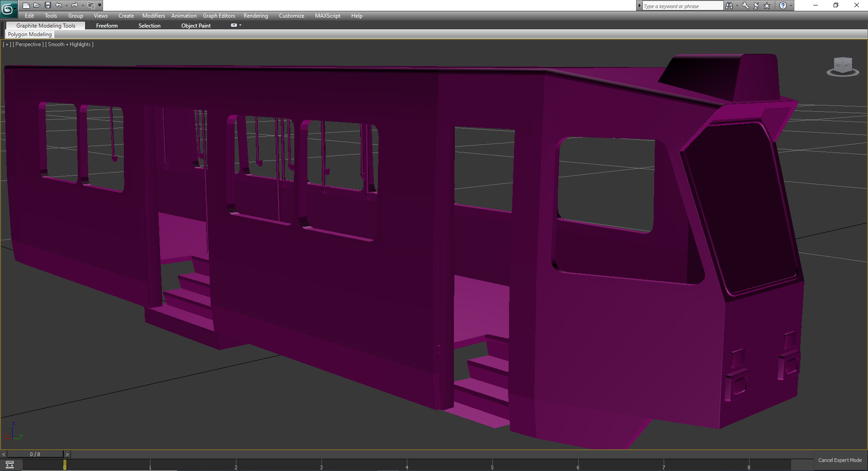
Task: Minimize the 3ds Max window
Action: click(x=816, y=5)
